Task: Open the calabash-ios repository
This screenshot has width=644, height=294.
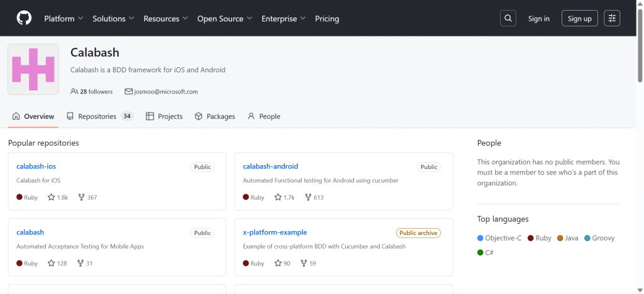Action: (36, 166)
